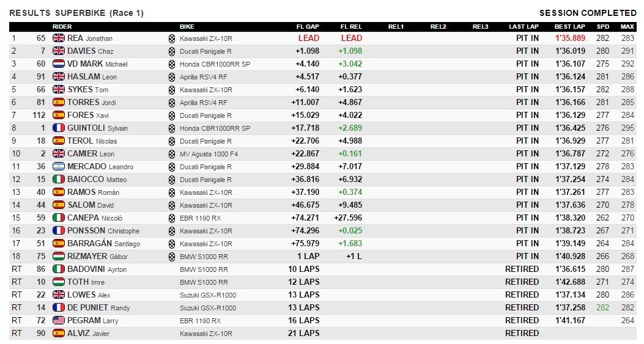Screen dimensions: 644x344
Task: Click the Hungarian flag next to RIZMAYER
Action: tap(59, 256)
